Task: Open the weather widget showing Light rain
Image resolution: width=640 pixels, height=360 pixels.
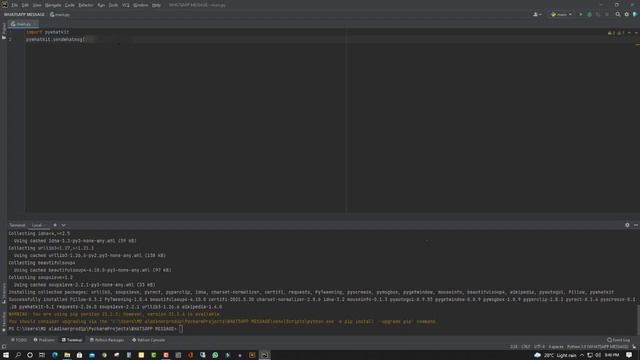Action: click(x=556, y=355)
